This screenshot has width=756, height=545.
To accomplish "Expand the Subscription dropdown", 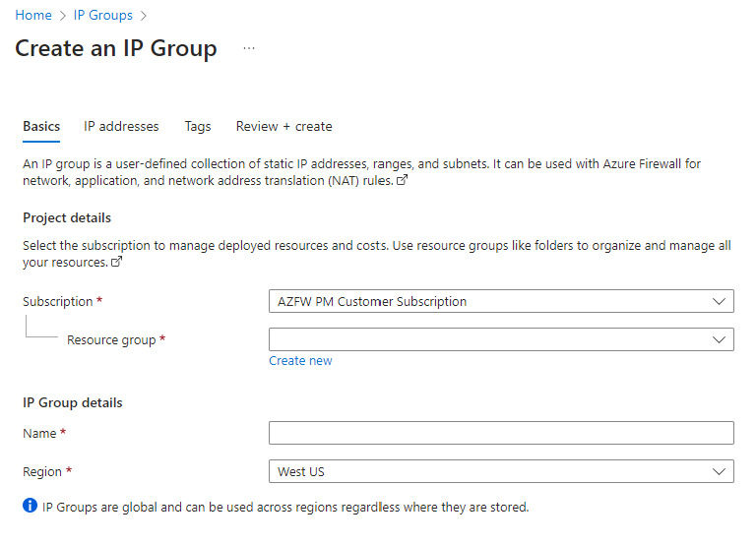I will point(501,301).
